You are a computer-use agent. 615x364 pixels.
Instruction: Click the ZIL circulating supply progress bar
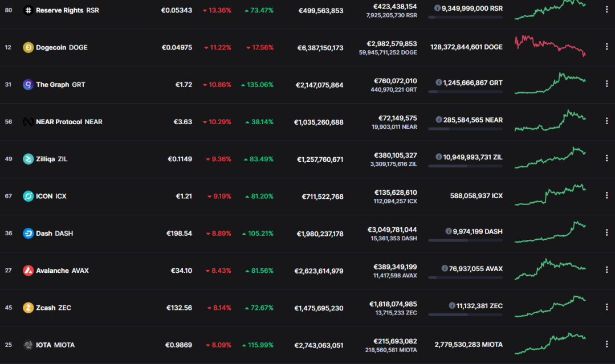[465, 166]
